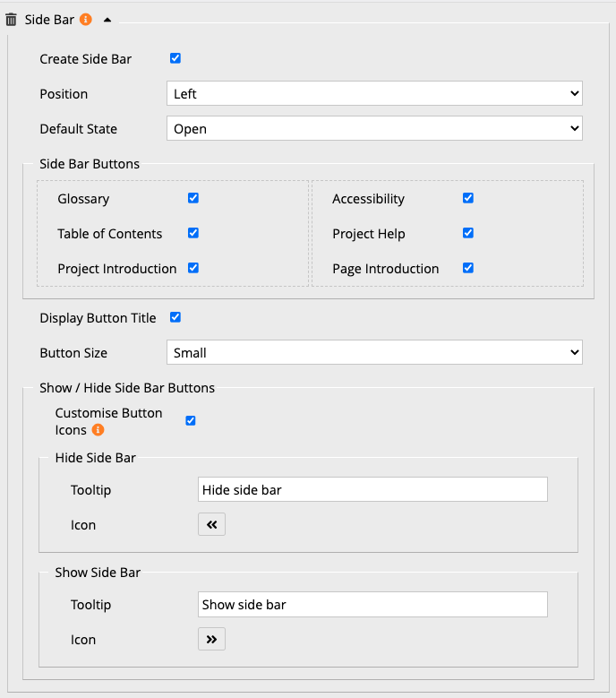Viewport: 616px width, 698px height.
Task: Toggle the Glossary button checkbox
Action: [x=193, y=198]
